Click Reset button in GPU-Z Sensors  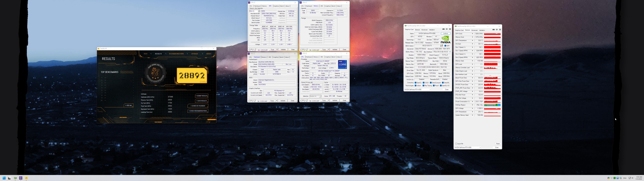(498, 144)
